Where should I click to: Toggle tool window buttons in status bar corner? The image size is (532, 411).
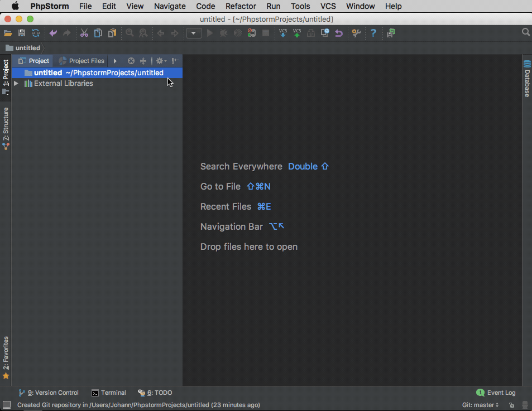pyautogui.click(x=7, y=405)
